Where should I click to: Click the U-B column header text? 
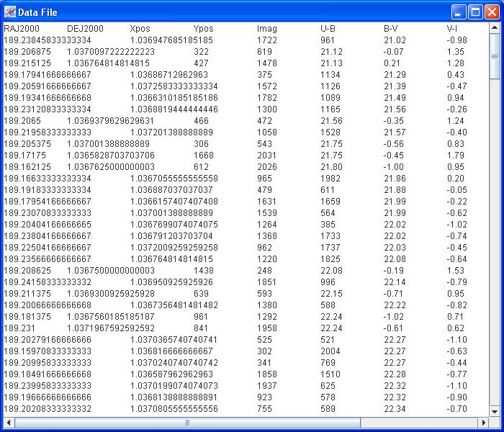[x=328, y=29]
